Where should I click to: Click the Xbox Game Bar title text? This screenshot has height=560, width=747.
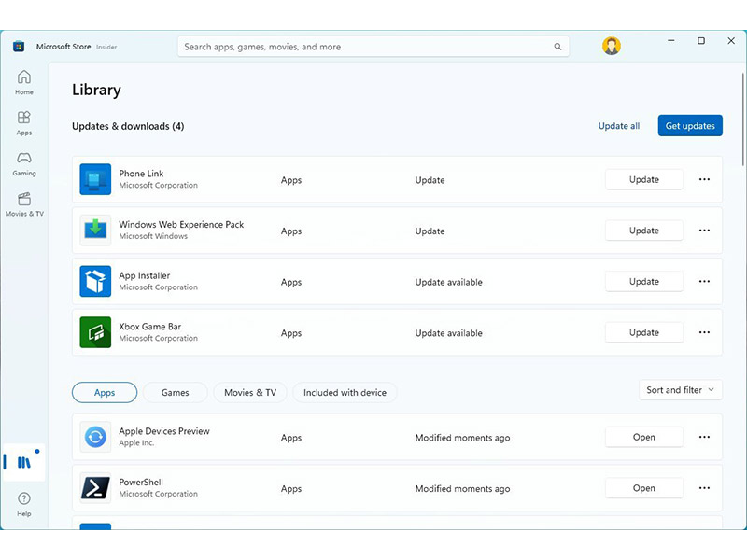click(150, 326)
